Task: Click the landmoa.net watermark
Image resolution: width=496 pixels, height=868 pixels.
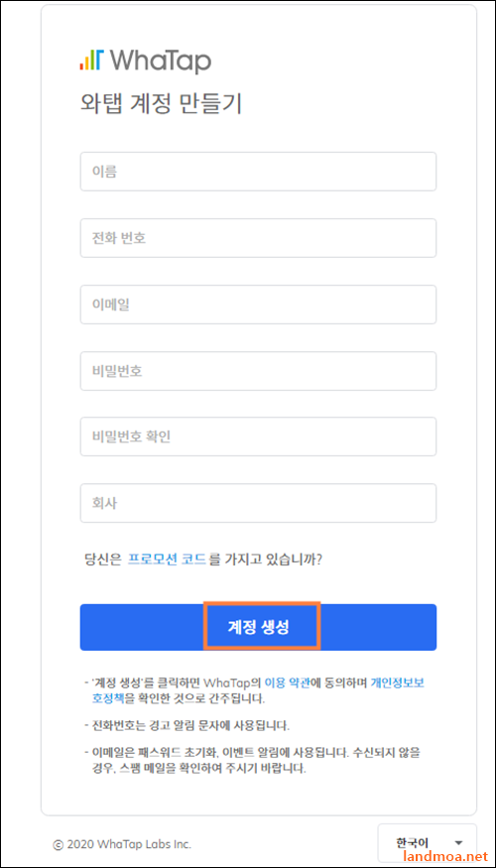Action: tap(448, 857)
